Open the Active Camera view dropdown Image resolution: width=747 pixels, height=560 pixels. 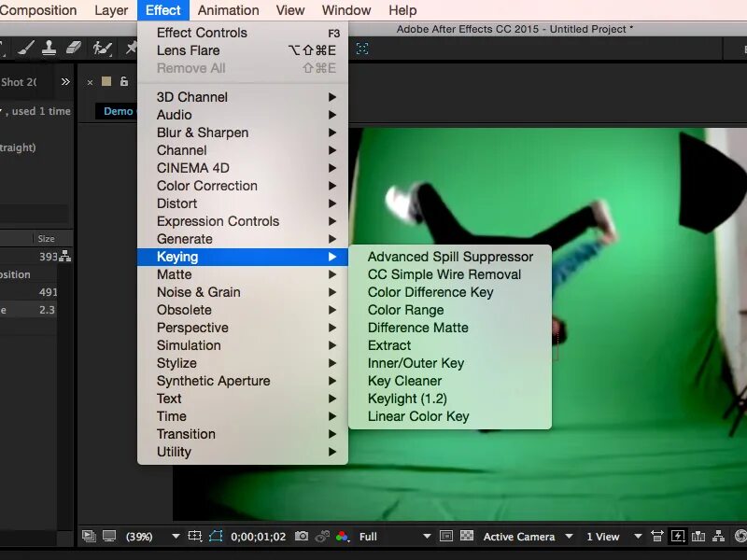tap(518, 535)
